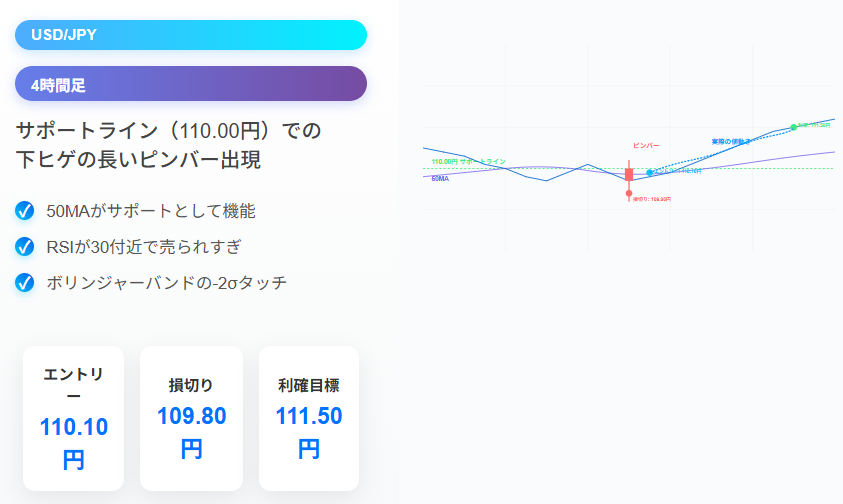This screenshot has height=504, width=843.
Task: Click the check icon beside 50MAがサポートとして機能
Action: (x=24, y=211)
